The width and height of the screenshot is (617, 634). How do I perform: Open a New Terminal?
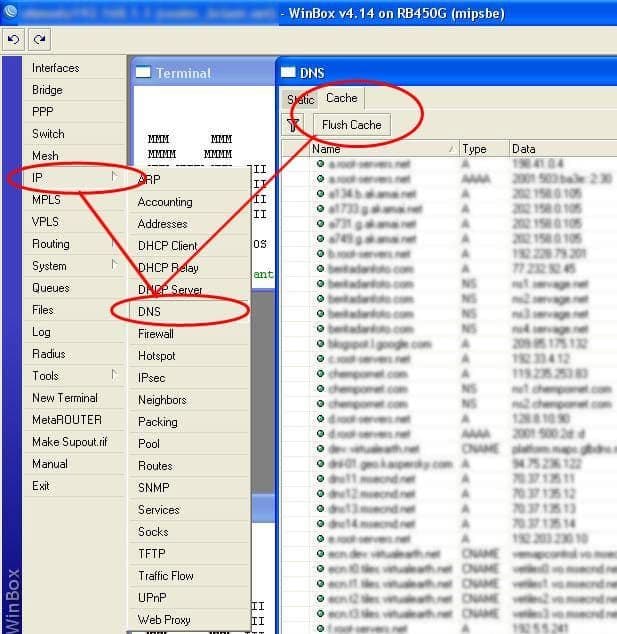tap(74, 398)
